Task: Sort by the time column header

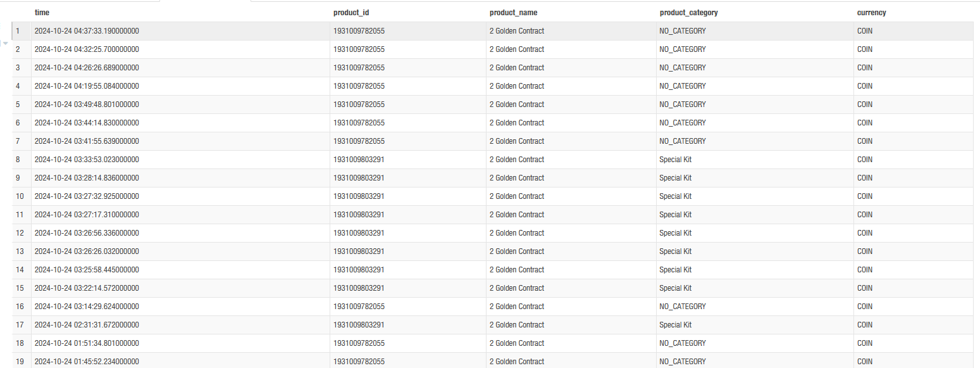Action: [42, 13]
